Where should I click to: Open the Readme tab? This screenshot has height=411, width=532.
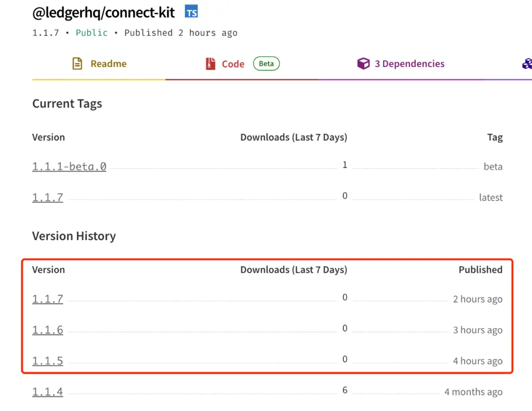[x=108, y=64]
